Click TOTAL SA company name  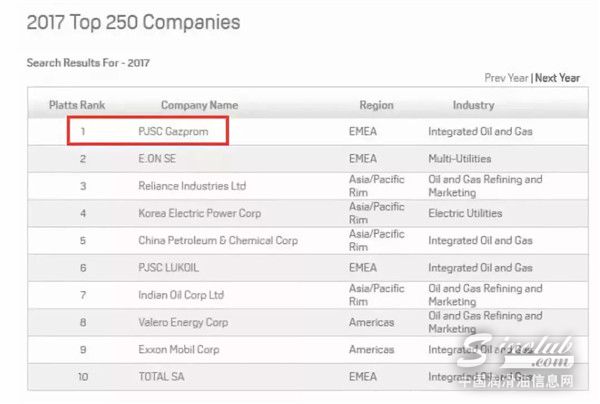pyautogui.click(x=162, y=377)
